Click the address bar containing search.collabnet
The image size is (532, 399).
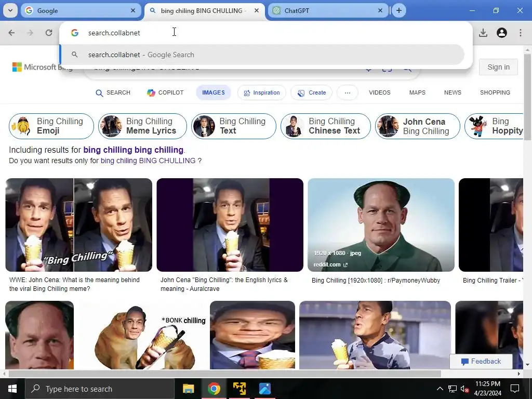pyautogui.click(x=265, y=33)
